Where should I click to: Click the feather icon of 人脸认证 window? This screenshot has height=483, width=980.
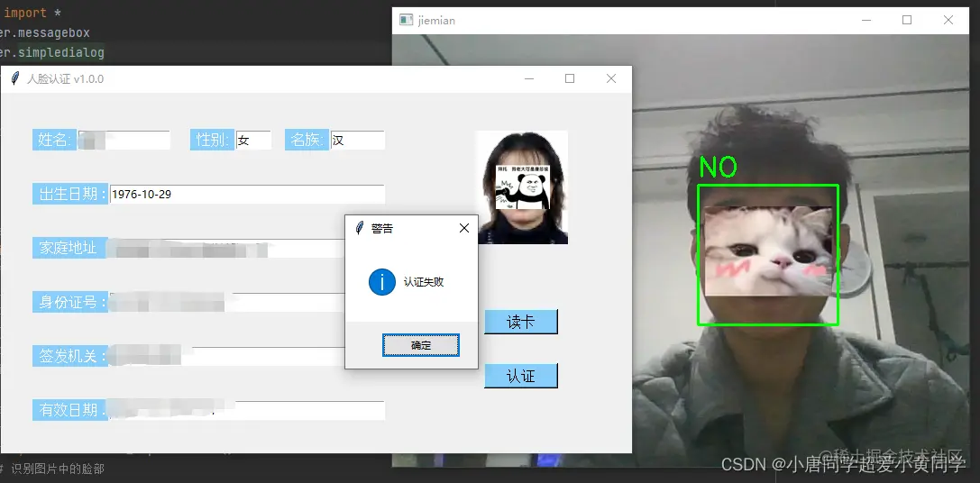pos(15,78)
